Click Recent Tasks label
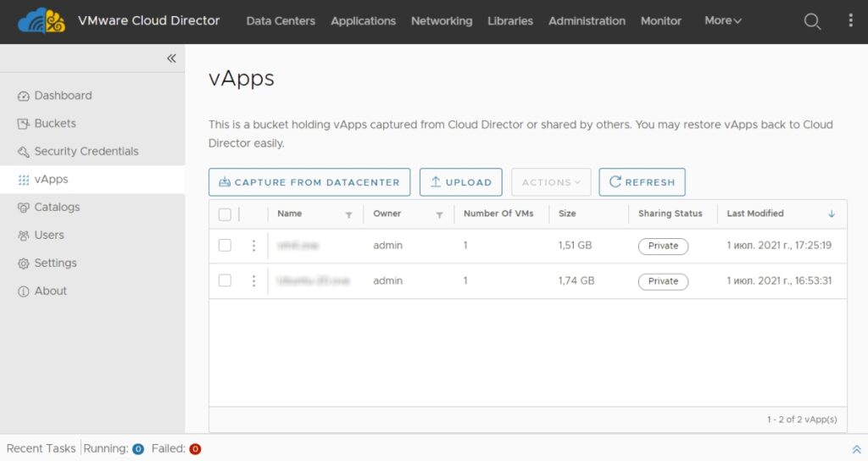 point(41,448)
